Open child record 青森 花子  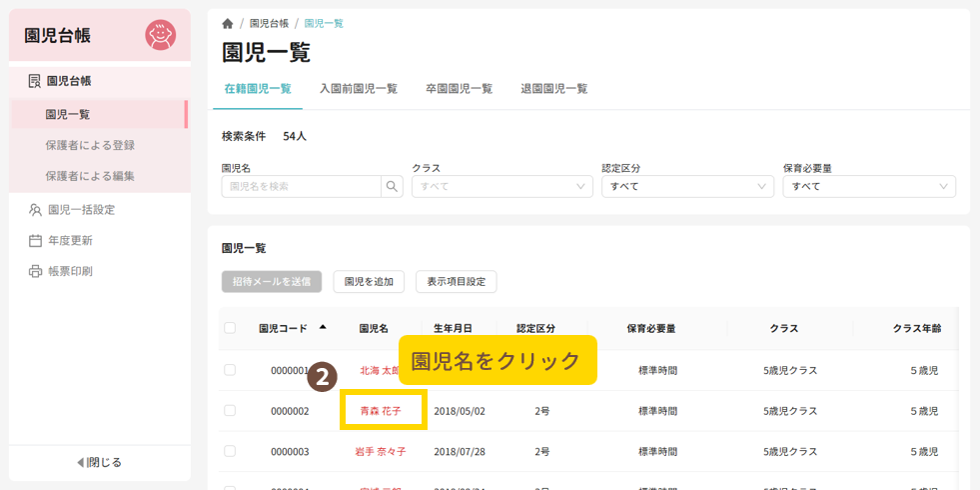pyautogui.click(x=381, y=411)
